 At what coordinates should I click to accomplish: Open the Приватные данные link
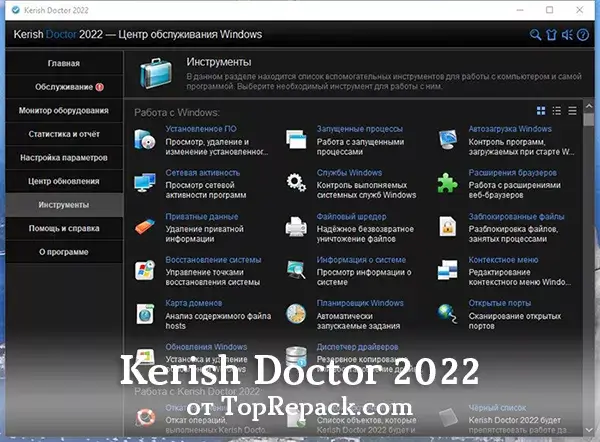[x=202, y=217]
